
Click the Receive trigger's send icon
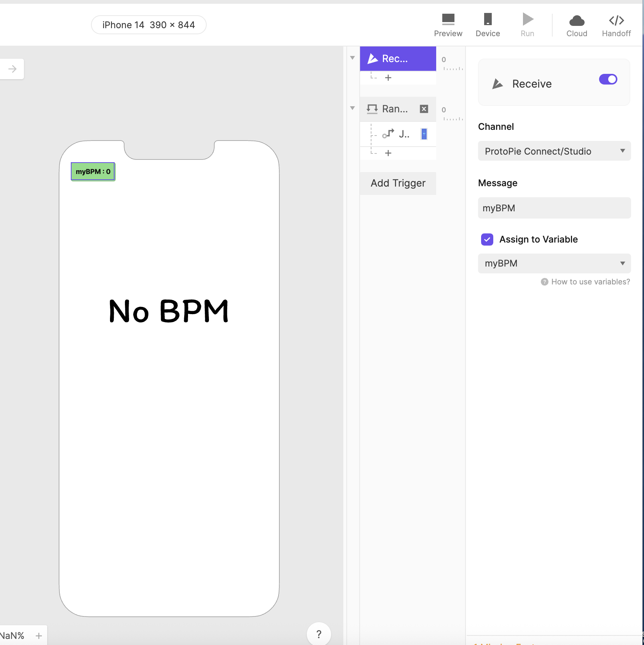[373, 58]
